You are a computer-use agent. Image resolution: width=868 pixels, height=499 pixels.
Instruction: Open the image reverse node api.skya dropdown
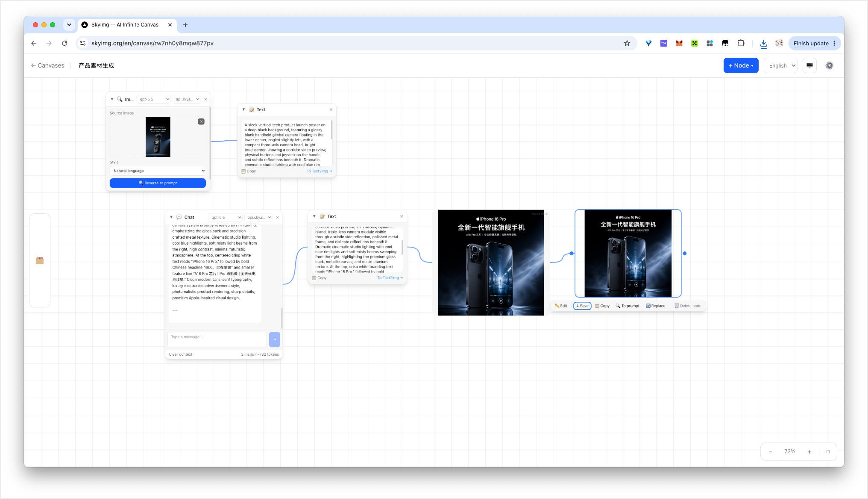[x=187, y=99]
